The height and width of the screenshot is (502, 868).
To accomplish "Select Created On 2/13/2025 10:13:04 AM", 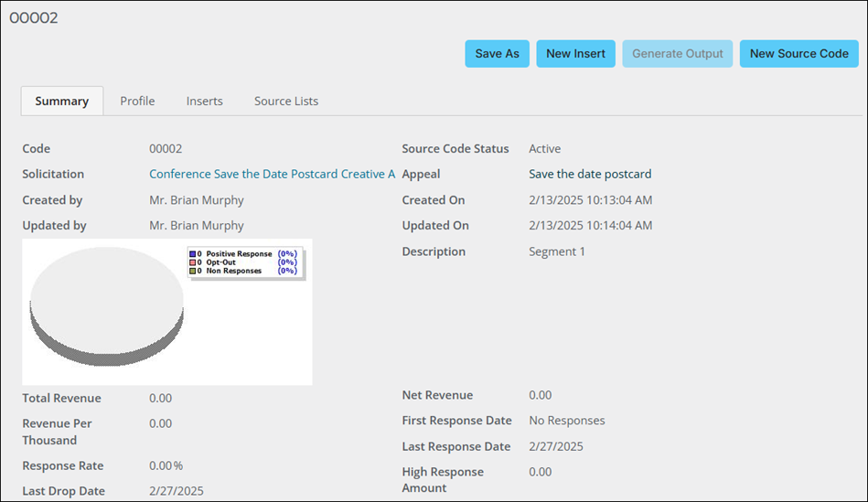I will pos(591,200).
